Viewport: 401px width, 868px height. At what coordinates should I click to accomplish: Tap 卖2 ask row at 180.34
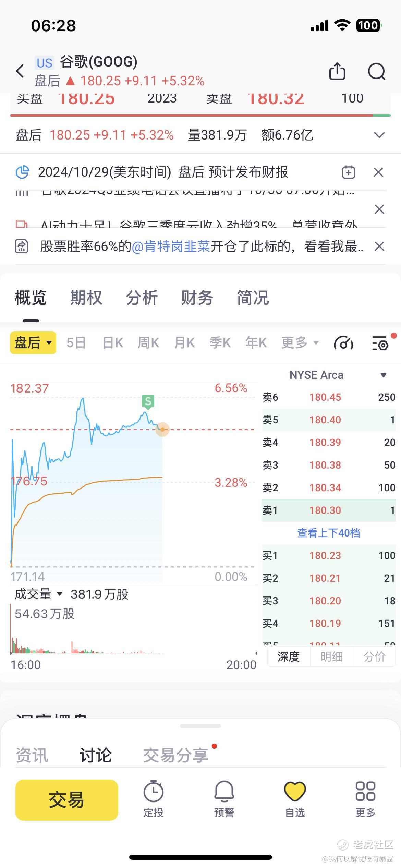pos(329,487)
